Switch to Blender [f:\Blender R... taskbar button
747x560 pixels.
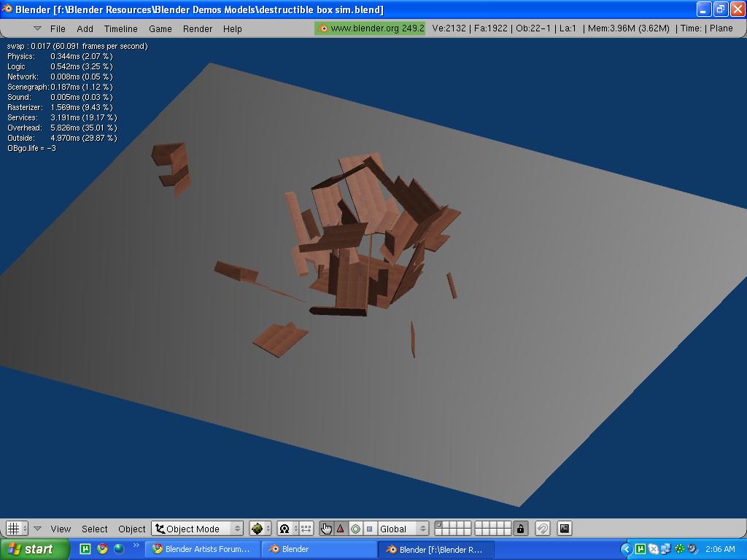[436, 549]
